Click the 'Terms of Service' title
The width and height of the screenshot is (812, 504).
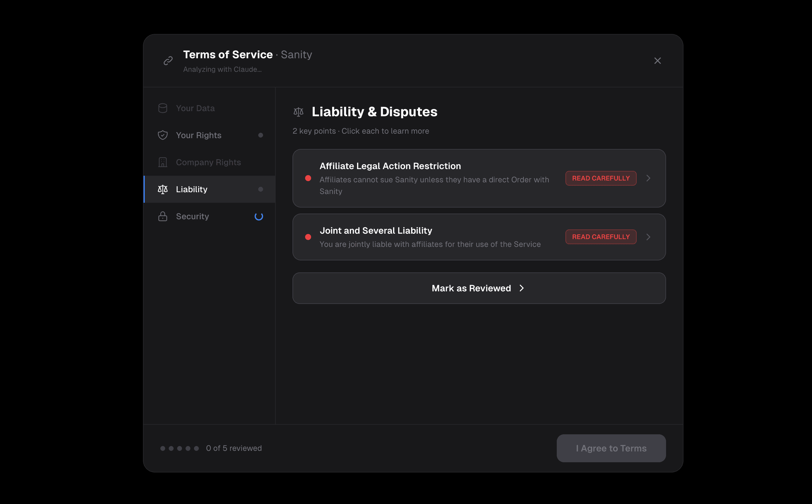tap(228, 54)
